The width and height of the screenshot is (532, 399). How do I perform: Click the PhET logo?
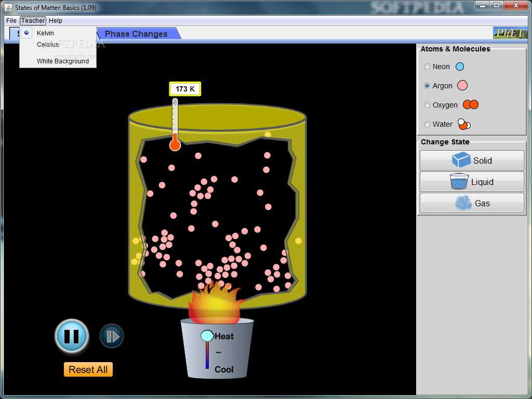510,33
